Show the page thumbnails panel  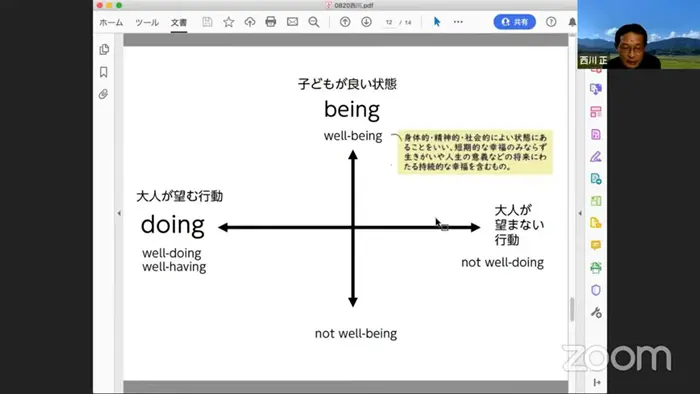(104, 50)
